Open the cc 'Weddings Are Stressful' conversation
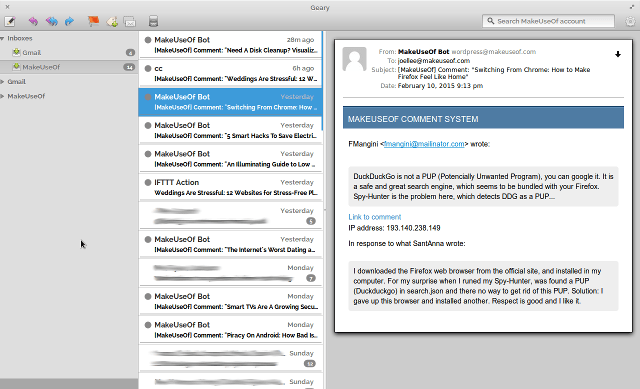Viewport: 640px width, 389px height. [x=231, y=73]
